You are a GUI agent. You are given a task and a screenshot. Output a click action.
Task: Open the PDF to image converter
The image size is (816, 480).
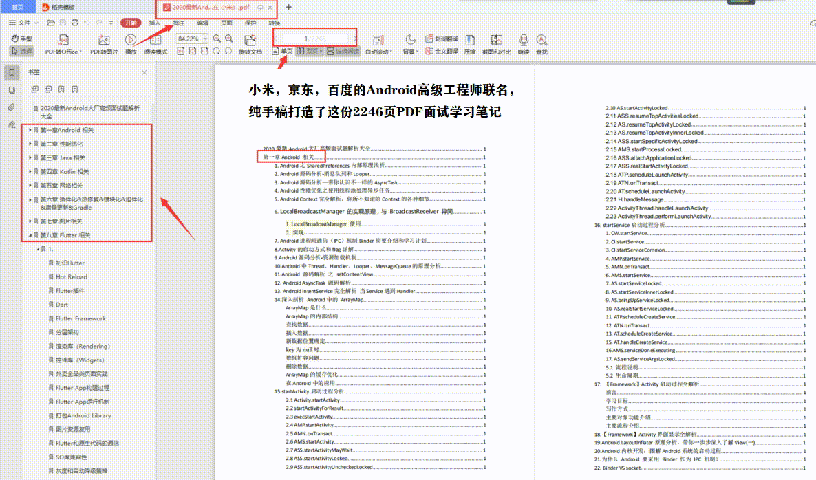point(104,44)
